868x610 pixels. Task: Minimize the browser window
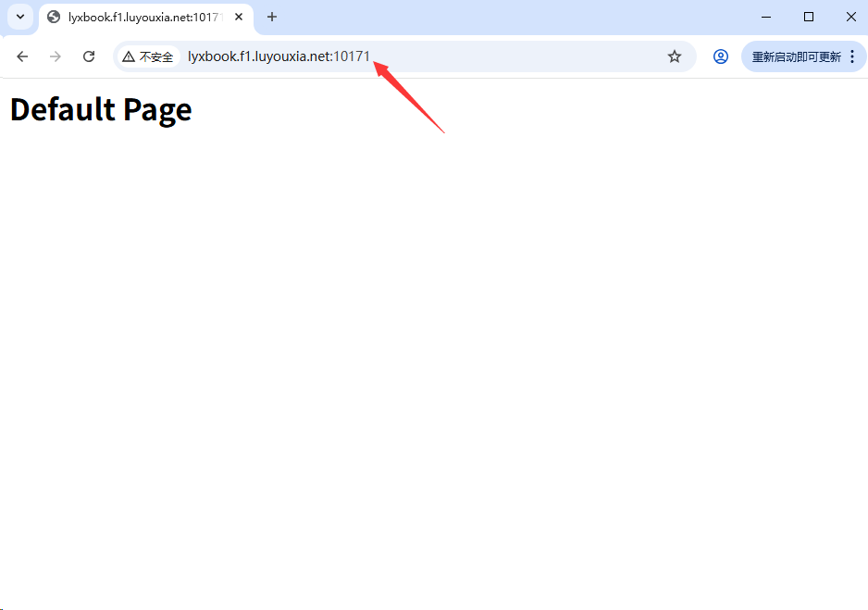pos(766,17)
